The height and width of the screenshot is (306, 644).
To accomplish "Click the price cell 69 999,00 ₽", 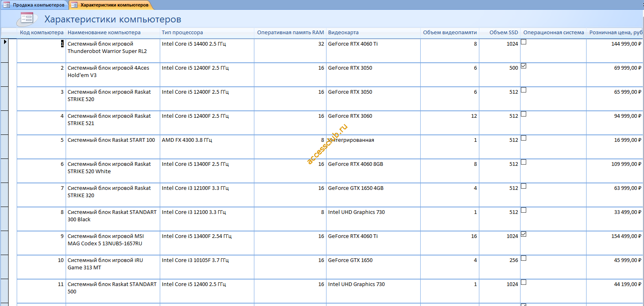I will point(614,75).
